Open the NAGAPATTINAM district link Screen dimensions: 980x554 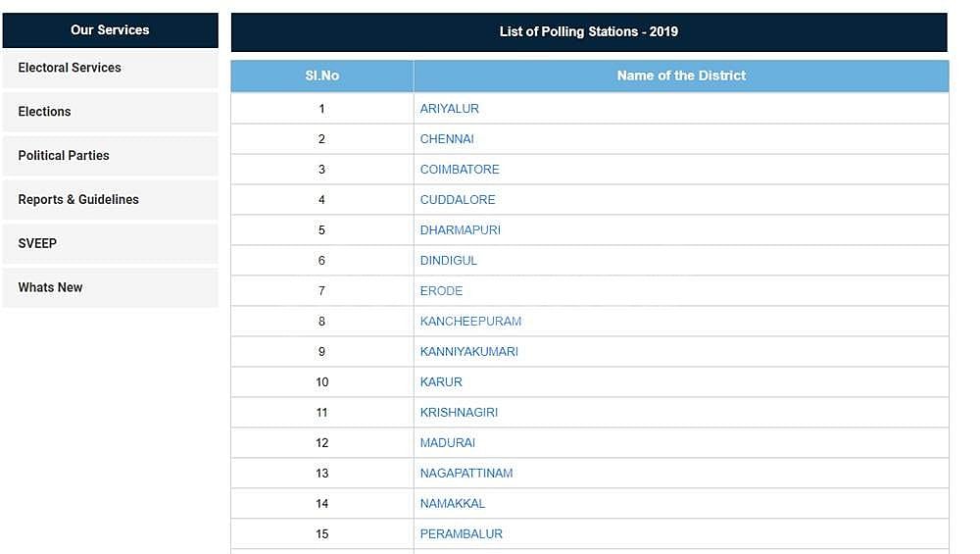pos(466,474)
